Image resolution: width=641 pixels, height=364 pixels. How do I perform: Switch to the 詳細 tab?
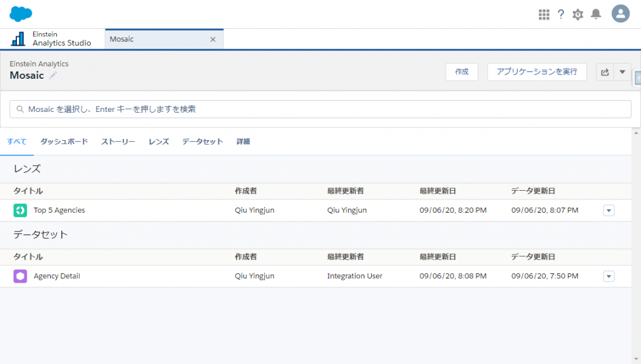(244, 141)
